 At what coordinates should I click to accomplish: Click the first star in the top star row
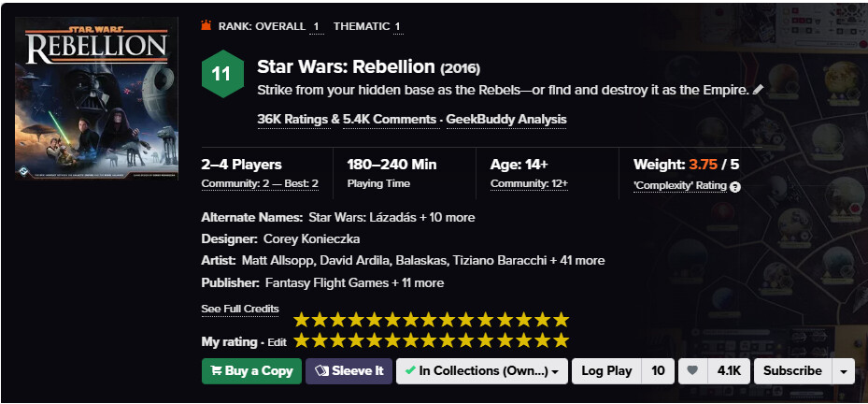tap(302, 319)
